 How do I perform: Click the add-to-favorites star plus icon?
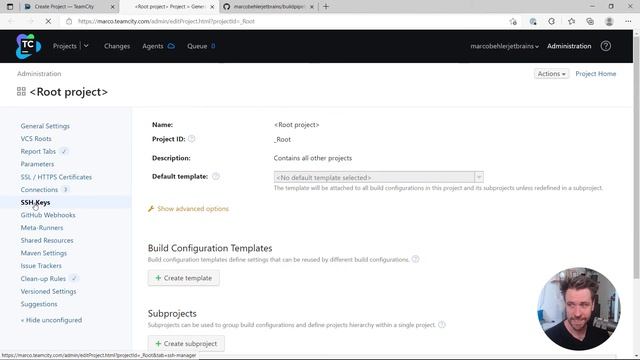point(513,21)
